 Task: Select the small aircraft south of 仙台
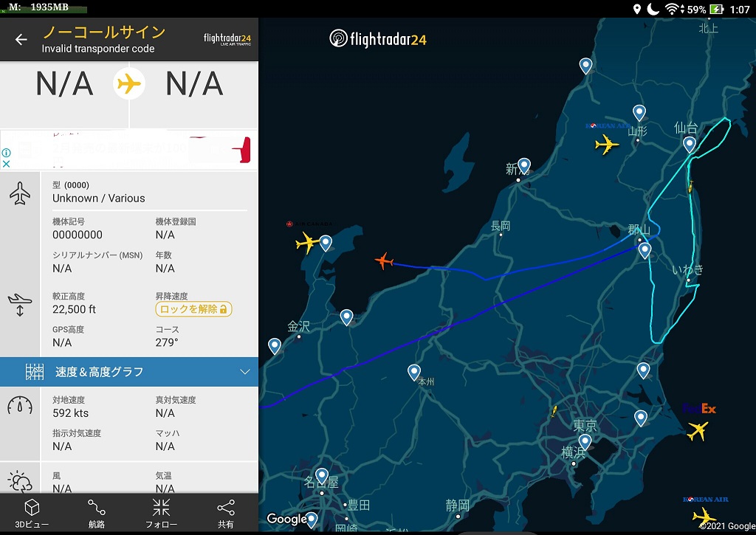(x=690, y=186)
